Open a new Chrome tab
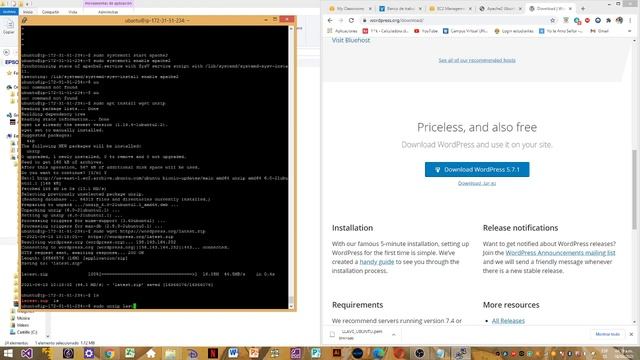640x360 pixels. (x=583, y=9)
